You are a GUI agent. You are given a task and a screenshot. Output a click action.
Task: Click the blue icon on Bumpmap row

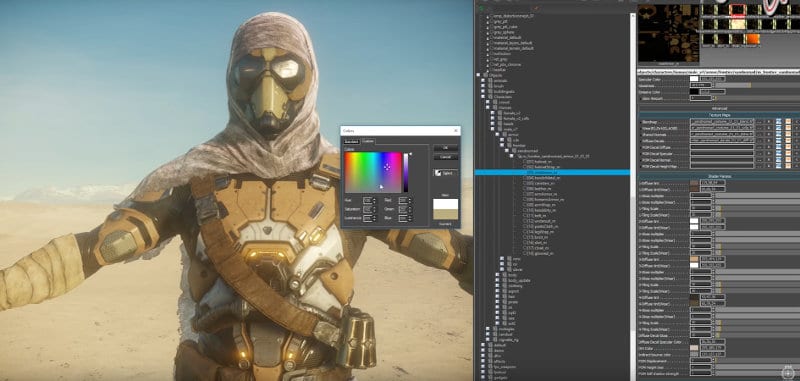(779, 122)
